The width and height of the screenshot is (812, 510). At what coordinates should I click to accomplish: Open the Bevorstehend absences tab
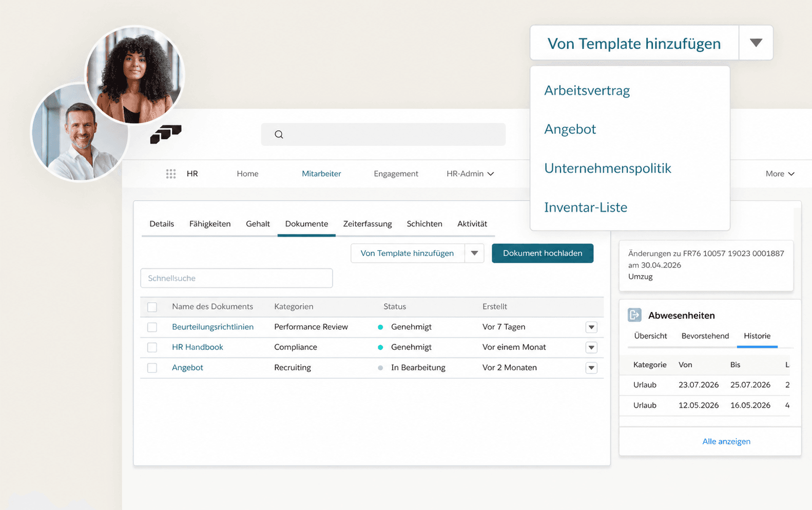coord(705,336)
